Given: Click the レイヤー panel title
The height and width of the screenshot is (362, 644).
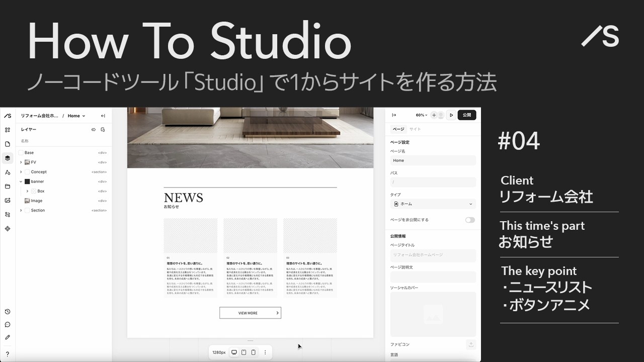Looking at the screenshot, I should pyautogui.click(x=29, y=130).
